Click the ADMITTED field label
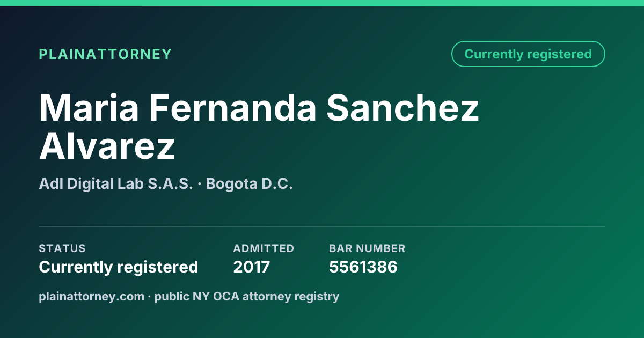The height and width of the screenshot is (338, 644). 264,248
